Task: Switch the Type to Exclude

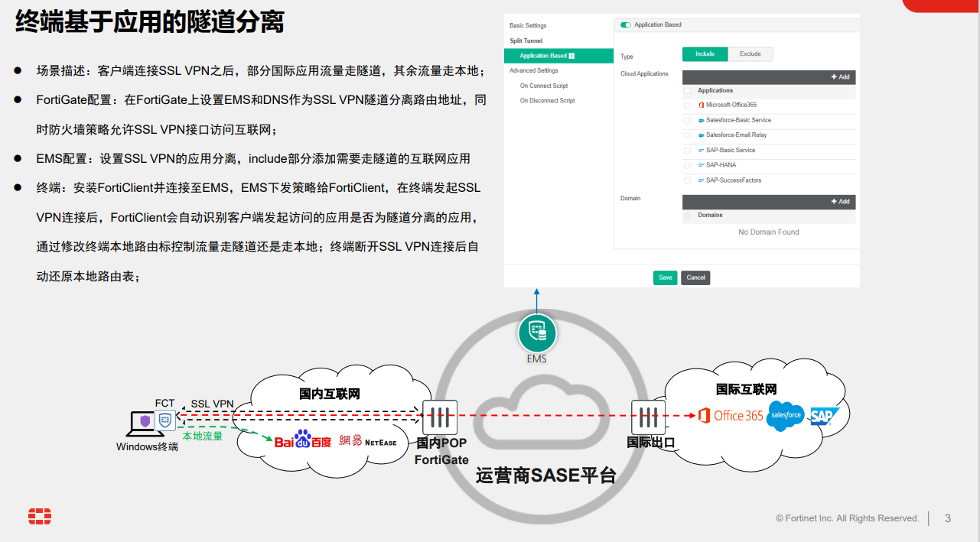Action: pos(750,54)
